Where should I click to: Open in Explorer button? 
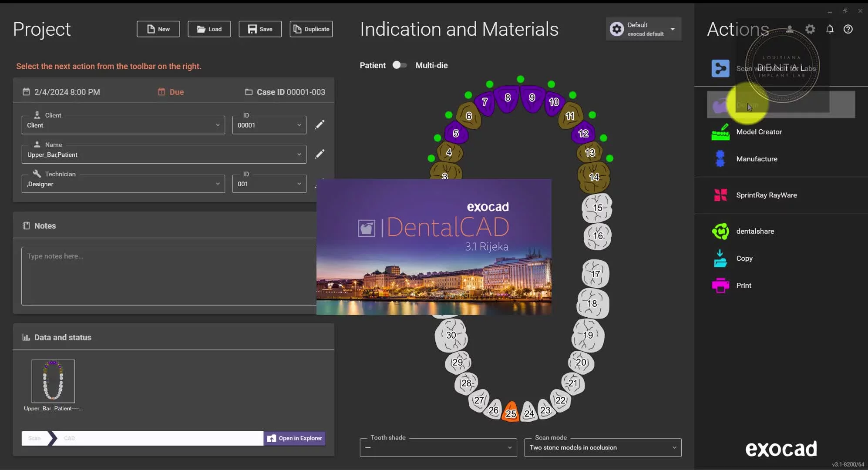tap(295, 438)
